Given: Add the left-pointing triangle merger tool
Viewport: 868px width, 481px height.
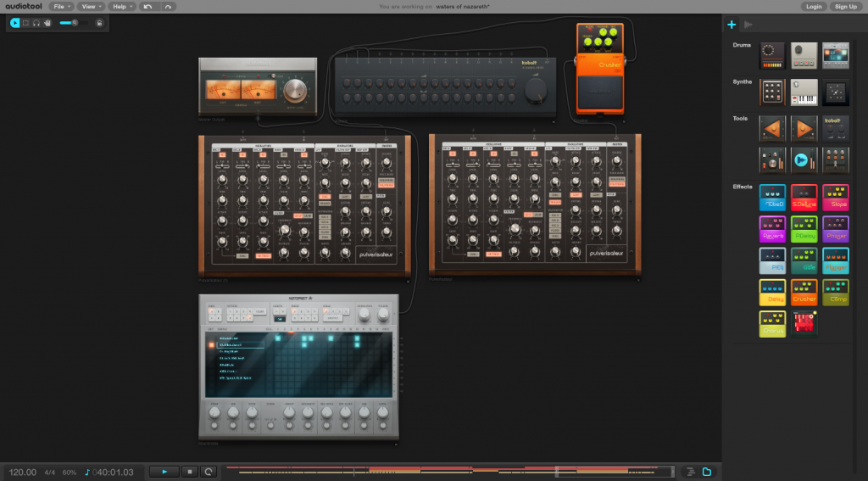Looking at the screenshot, I should (x=772, y=129).
